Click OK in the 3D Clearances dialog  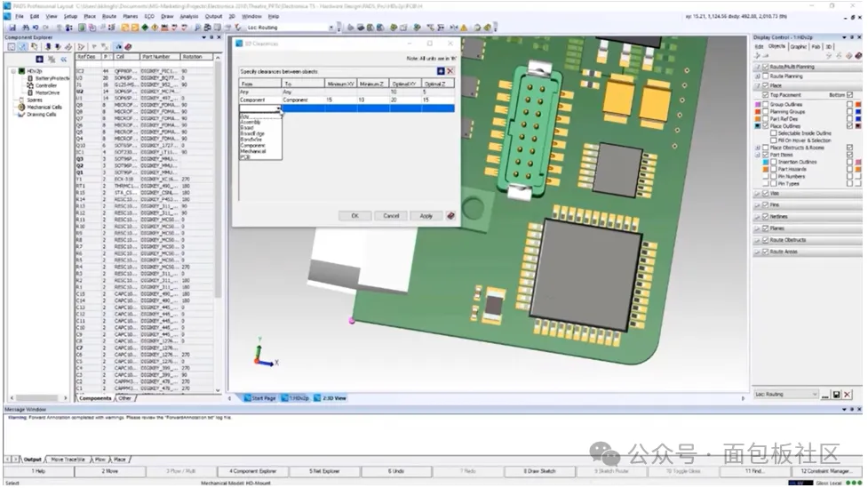354,216
